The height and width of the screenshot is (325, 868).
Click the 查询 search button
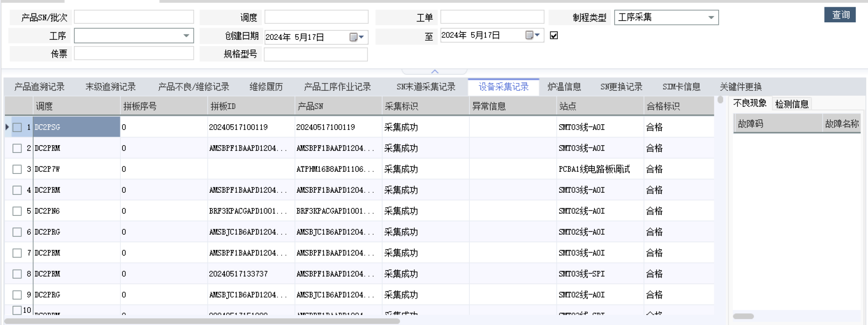[840, 15]
